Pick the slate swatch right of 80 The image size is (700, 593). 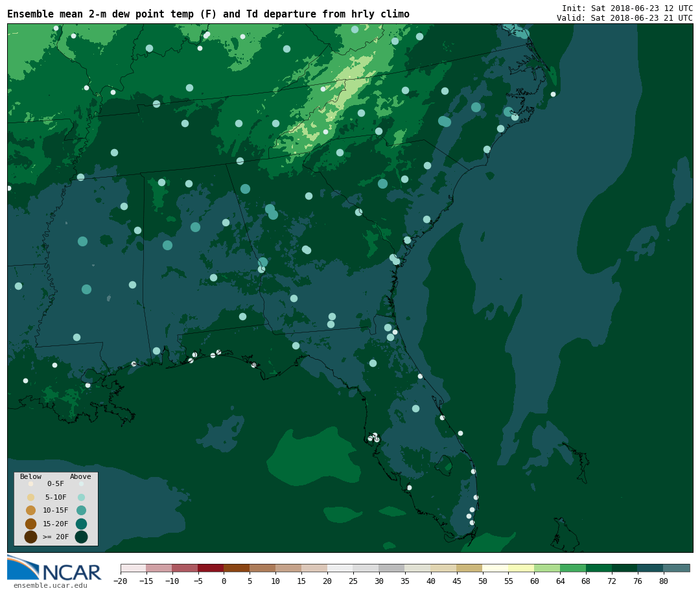tap(676, 568)
